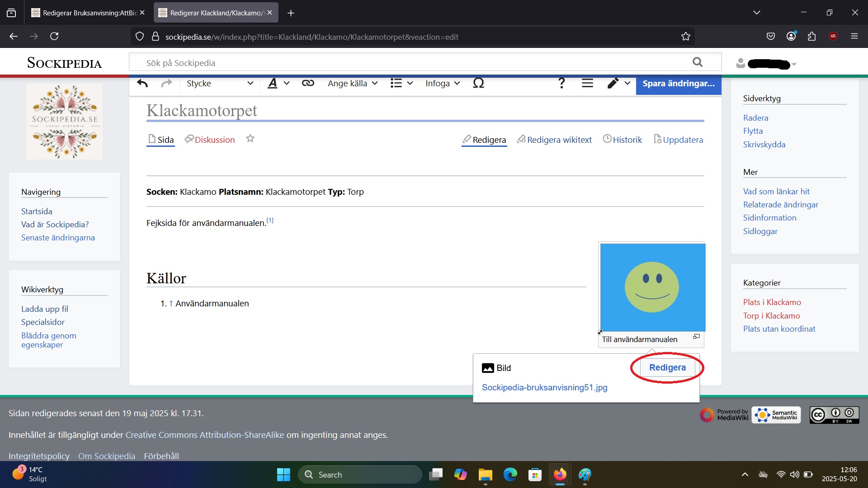
Task: Open the list formatting dropdown
Action: (x=401, y=84)
